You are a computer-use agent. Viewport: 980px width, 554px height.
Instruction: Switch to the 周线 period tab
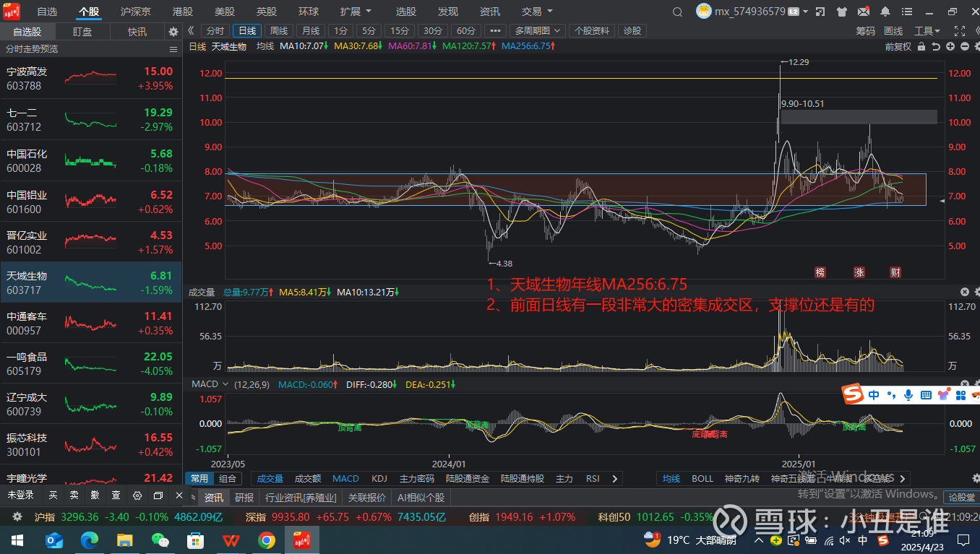point(278,30)
